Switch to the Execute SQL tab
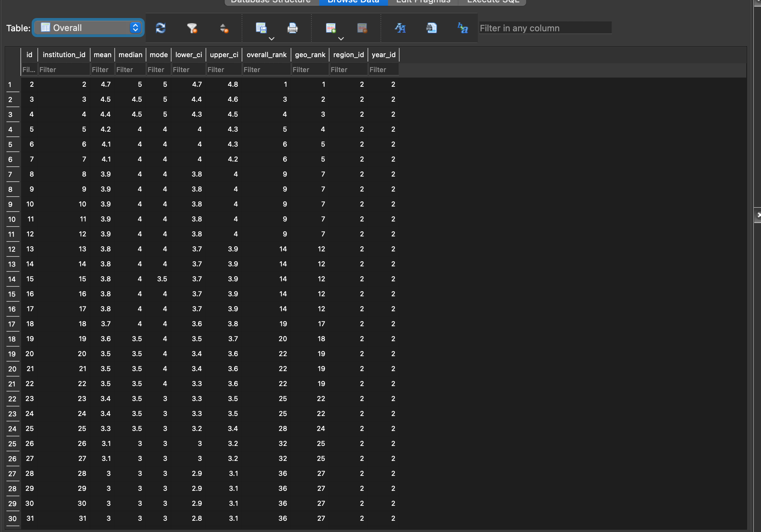The width and height of the screenshot is (761, 532). click(493, 2)
